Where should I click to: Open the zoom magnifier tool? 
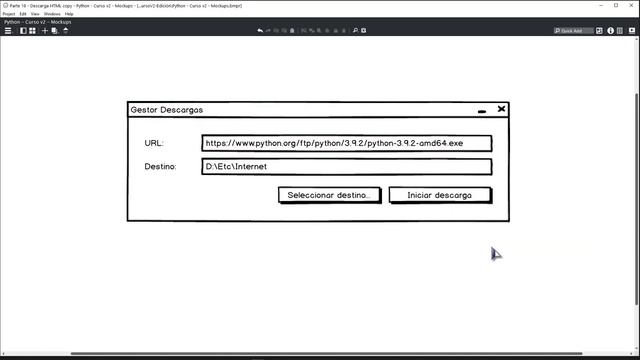click(x=355, y=31)
